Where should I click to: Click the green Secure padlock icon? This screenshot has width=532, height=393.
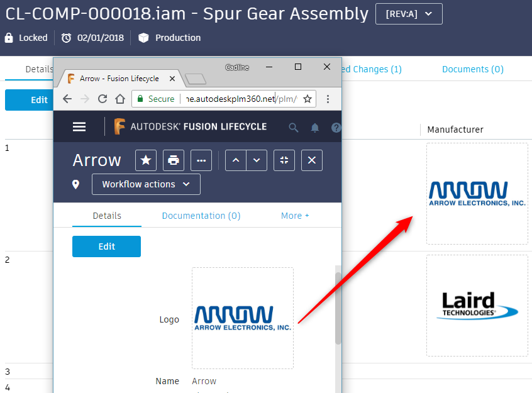(140, 99)
